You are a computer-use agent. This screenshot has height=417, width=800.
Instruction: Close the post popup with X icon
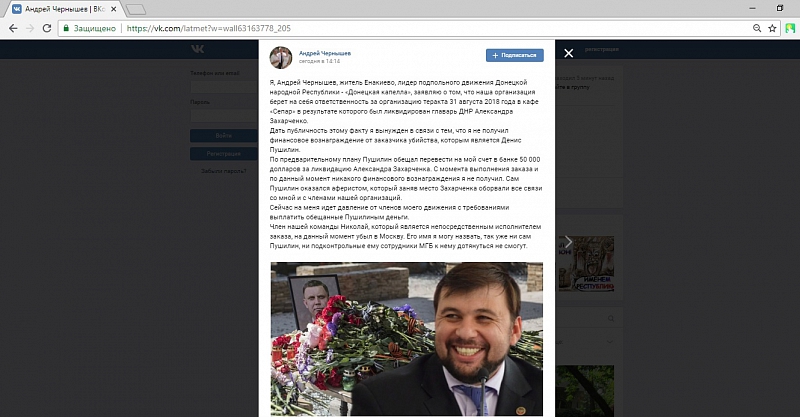[568, 53]
